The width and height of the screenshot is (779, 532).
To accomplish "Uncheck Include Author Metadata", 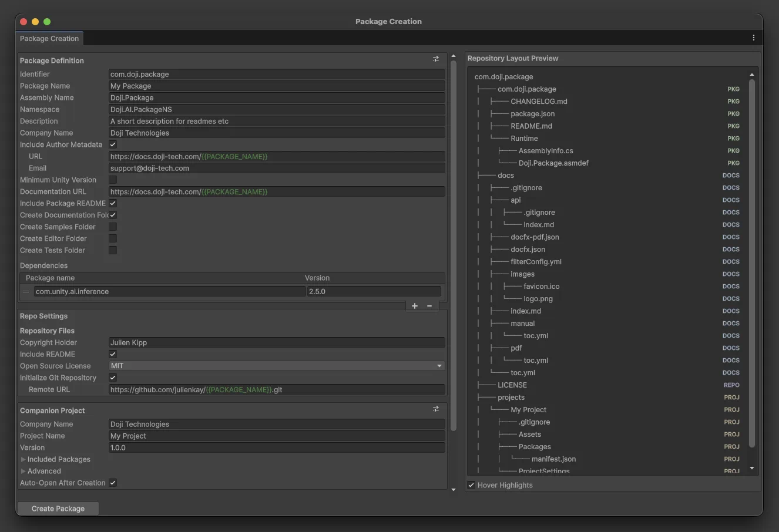I will (113, 144).
